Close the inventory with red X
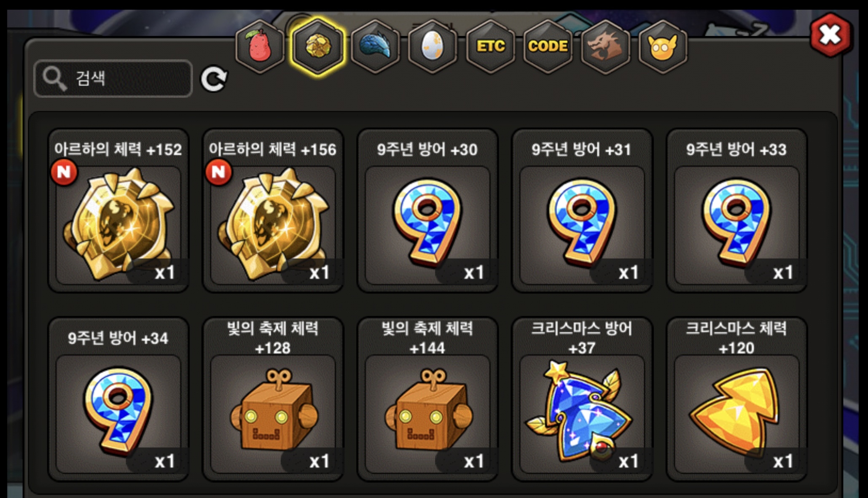The width and height of the screenshot is (868, 498). (x=830, y=35)
